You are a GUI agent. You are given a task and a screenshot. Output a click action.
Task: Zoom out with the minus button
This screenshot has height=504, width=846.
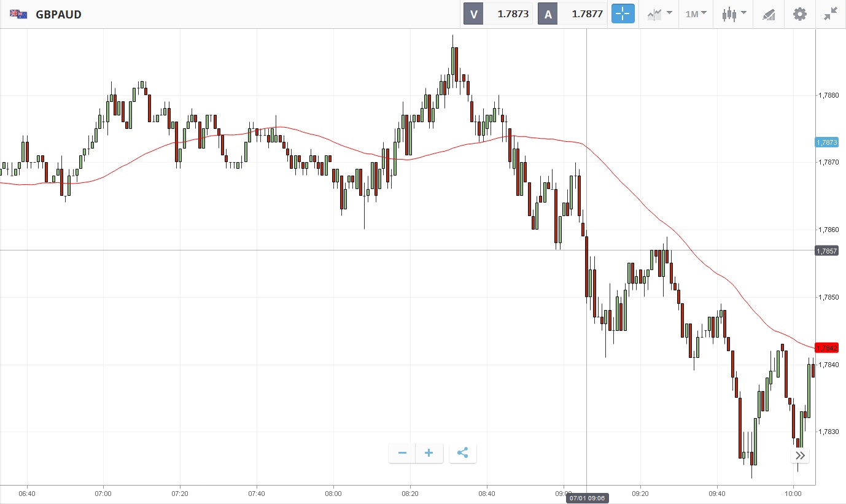[x=403, y=454]
